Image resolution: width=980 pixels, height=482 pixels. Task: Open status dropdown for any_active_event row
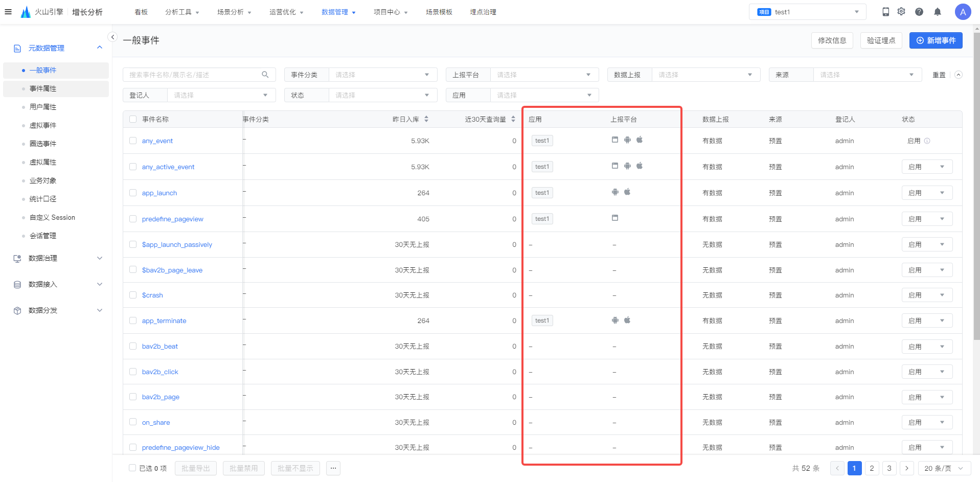click(927, 167)
